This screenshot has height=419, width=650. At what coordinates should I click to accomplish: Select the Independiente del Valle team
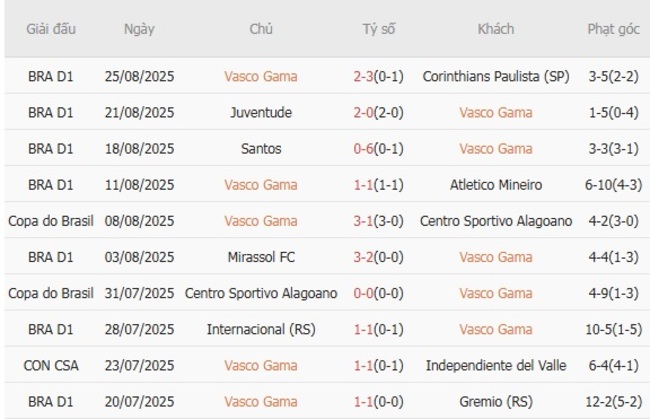pyautogui.click(x=496, y=365)
